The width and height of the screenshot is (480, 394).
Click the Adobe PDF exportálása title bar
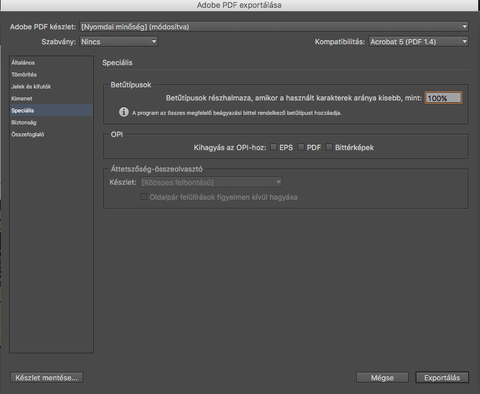[239, 5]
